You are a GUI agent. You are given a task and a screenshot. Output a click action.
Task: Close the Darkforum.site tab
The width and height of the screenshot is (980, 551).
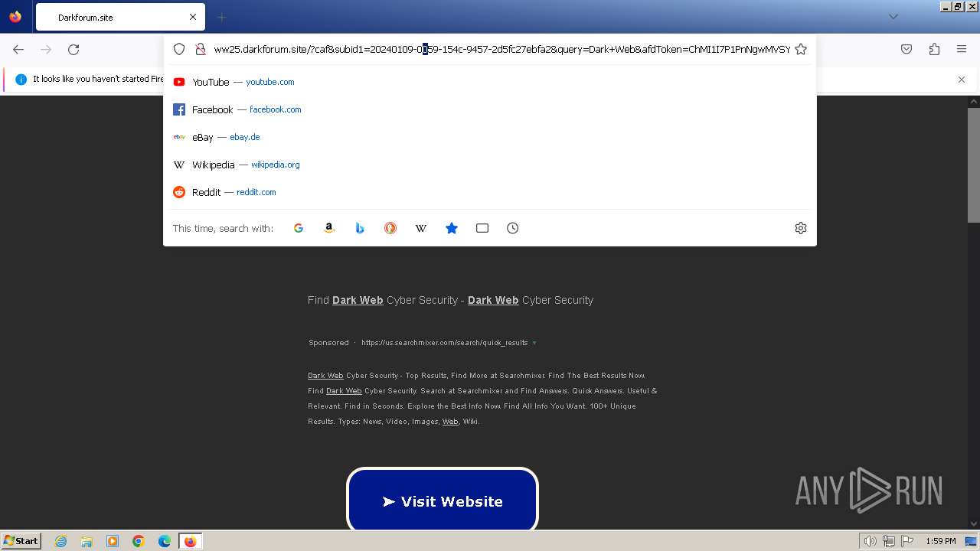(x=193, y=17)
